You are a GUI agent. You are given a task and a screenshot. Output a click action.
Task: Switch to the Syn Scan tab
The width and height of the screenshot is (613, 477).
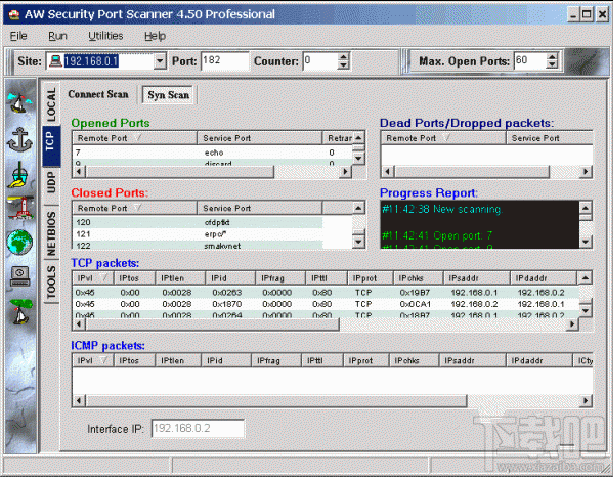pyautogui.click(x=167, y=94)
